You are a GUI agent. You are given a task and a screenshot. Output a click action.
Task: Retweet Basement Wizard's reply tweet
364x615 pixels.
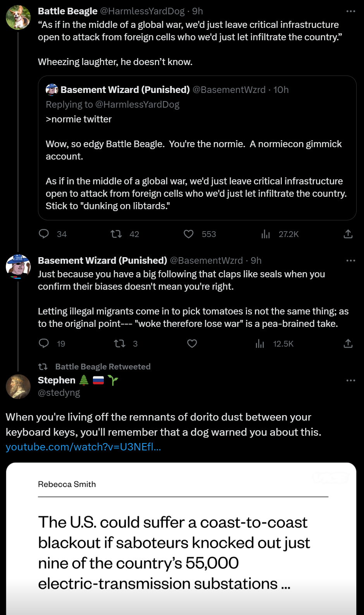pyautogui.click(x=119, y=344)
